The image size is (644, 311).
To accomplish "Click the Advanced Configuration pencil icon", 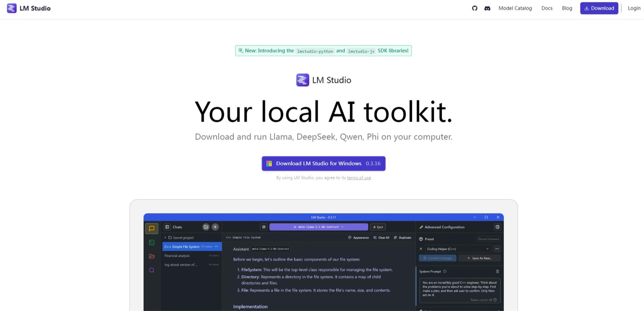I will point(421,227).
